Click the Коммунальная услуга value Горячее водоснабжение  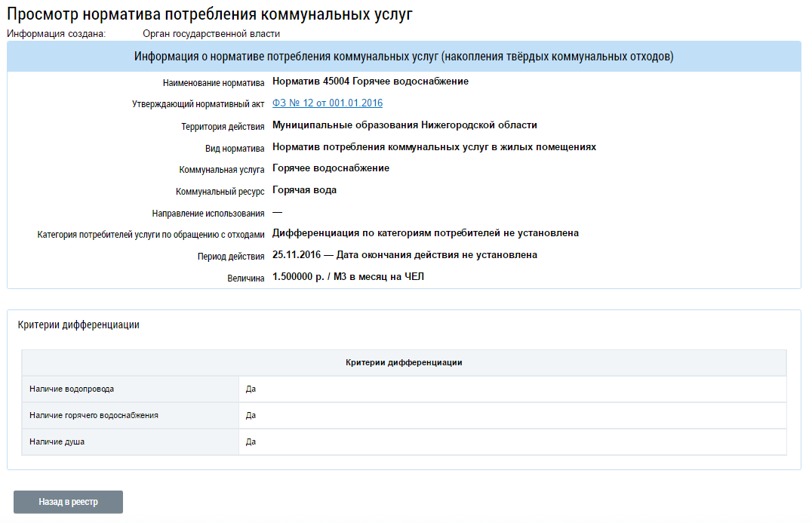pyautogui.click(x=331, y=168)
